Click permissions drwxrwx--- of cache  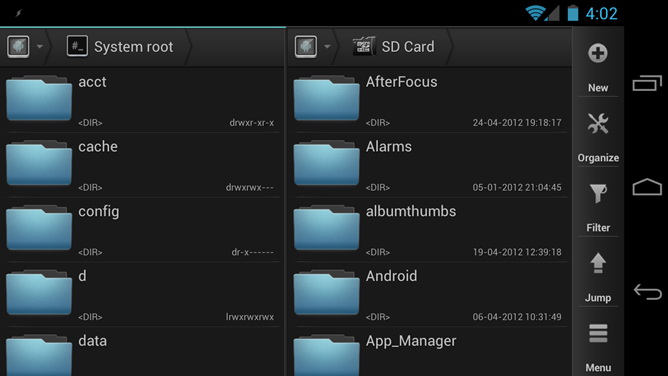point(250,188)
